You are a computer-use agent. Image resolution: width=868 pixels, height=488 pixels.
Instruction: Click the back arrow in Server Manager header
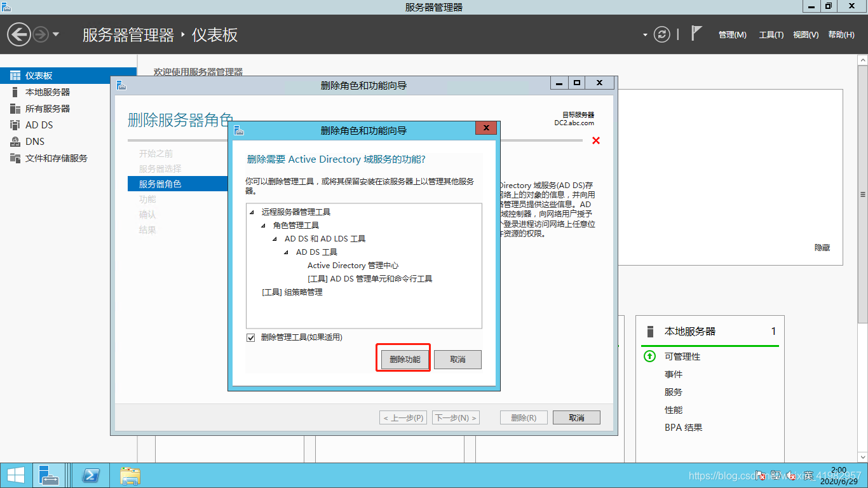(19, 34)
